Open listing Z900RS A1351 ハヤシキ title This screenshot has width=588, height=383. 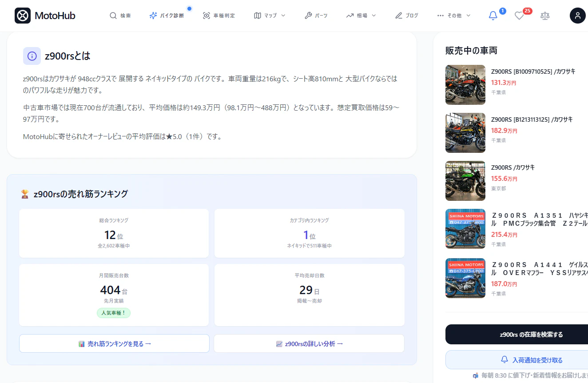540,219
